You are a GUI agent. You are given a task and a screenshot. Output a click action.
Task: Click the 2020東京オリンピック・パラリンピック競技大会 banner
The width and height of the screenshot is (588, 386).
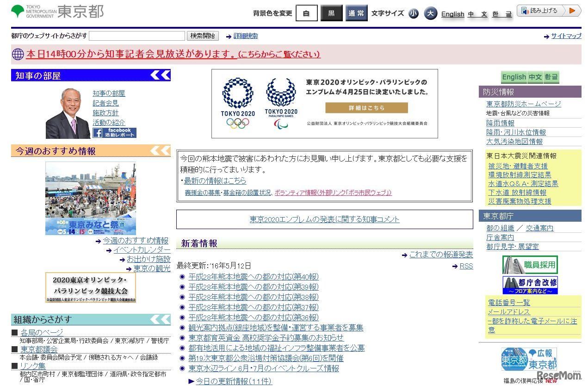pyautogui.click(x=91, y=287)
